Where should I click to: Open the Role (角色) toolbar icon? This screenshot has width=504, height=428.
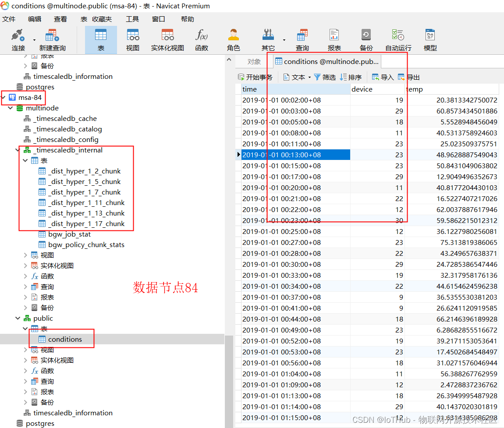(233, 40)
